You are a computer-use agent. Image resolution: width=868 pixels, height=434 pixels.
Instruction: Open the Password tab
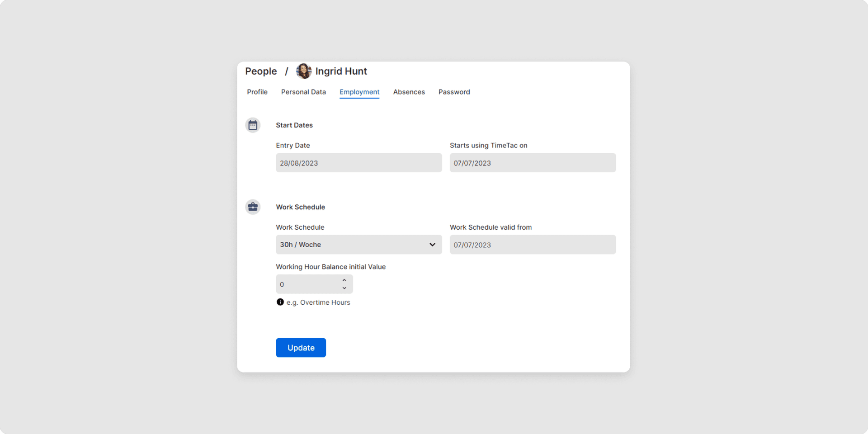454,92
